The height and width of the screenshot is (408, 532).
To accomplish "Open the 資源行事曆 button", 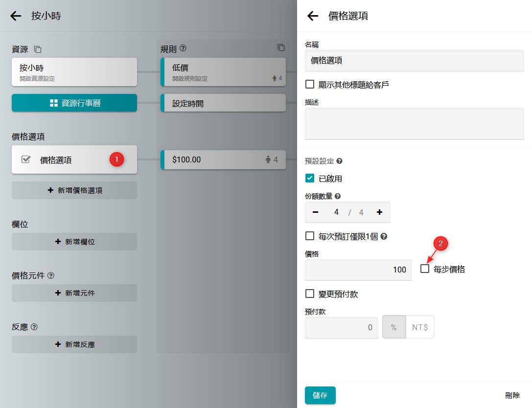I will (74, 103).
